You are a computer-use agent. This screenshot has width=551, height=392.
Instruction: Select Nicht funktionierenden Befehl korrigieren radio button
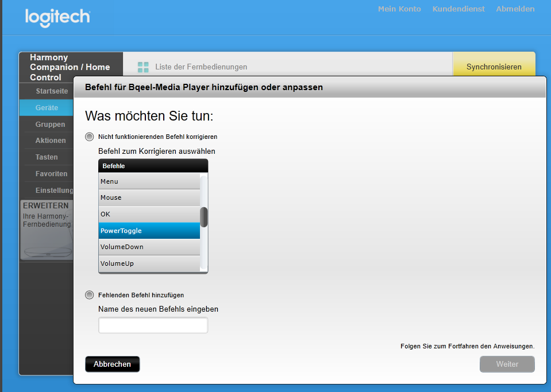point(89,137)
